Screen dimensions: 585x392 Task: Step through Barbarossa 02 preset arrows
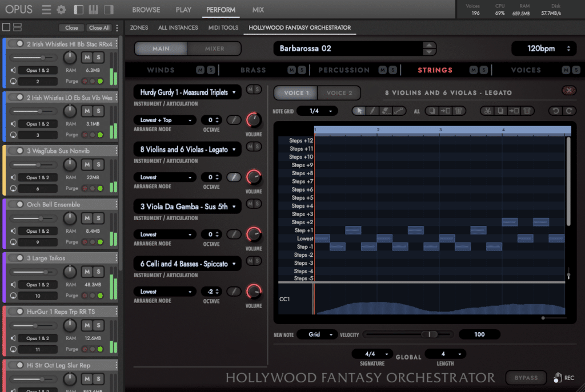[429, 49]
